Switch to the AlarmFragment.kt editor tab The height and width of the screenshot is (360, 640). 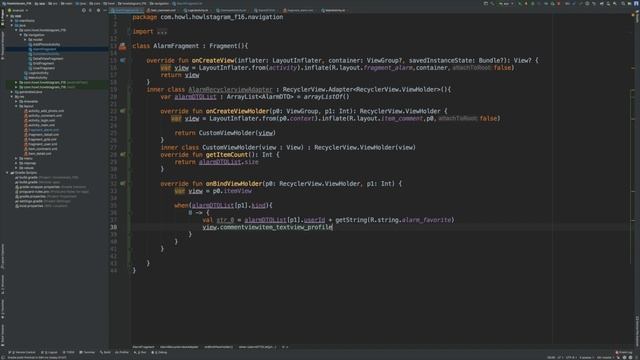(x=127, y=11)
